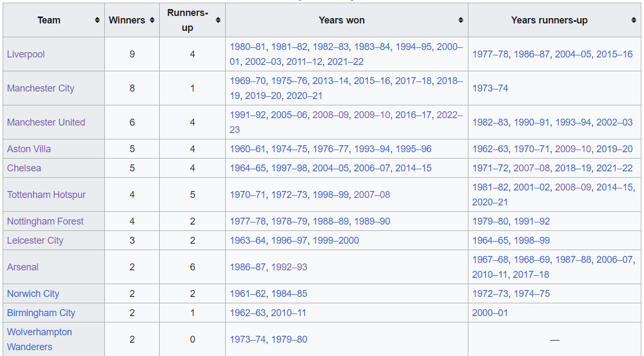The image size is (644, 356).
Task: Click Liverpool's 2021–22 winning year link
Action: (x=345, y=62)
